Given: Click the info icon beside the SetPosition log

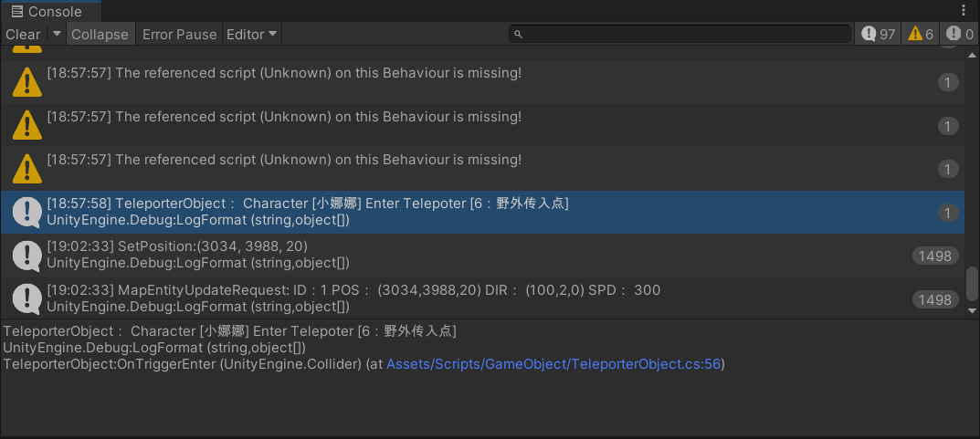Looking at the screenshot, I should point(27,256).
